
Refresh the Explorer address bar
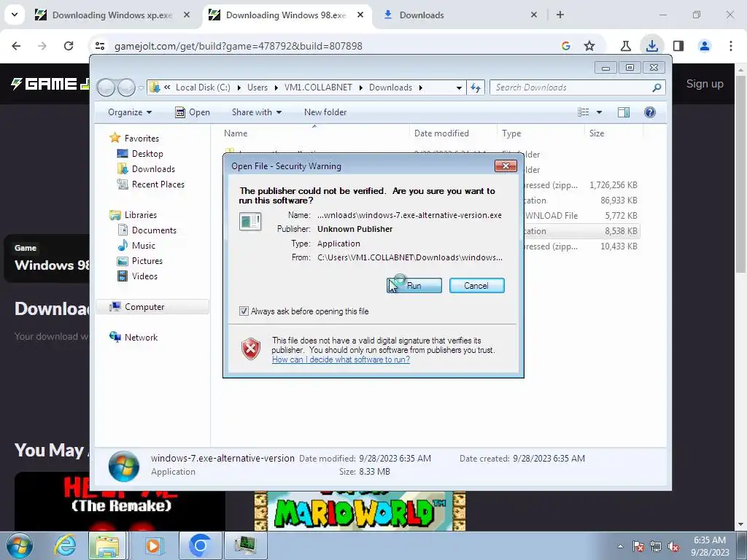(x=476, y=87)
